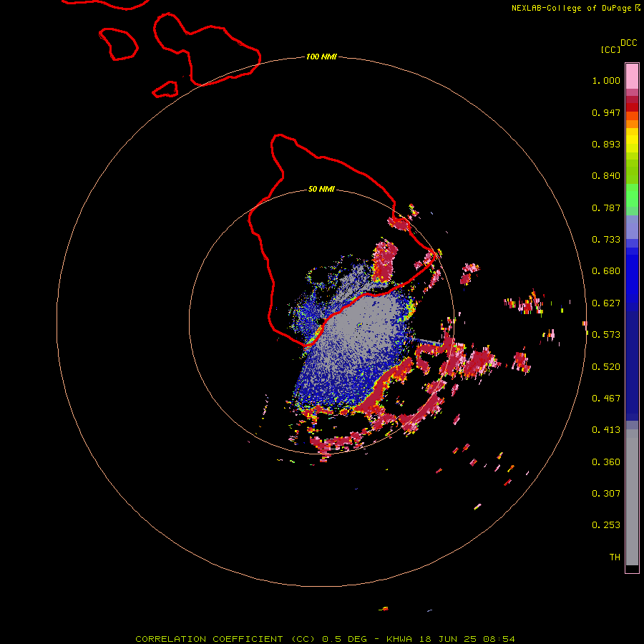Select the 0.307 scale value
The width and height of the screenshot is (644, 644).
coord(606,494)
